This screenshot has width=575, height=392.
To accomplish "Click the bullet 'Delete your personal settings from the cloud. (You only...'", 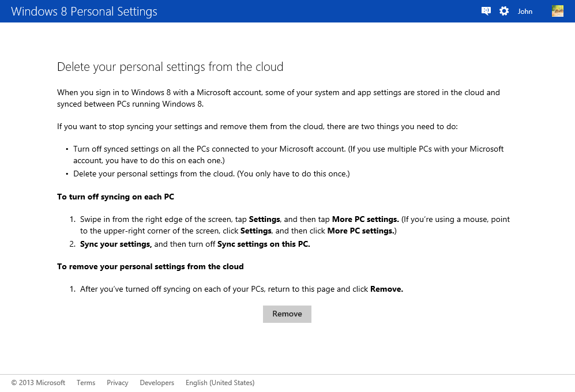I will (x=212, y=174).
